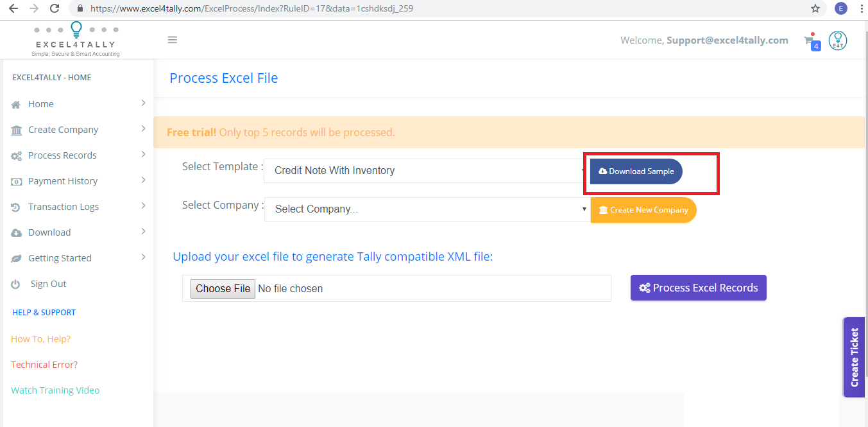Screen dimensions: 868x427
Task: Open Chrome profile avatar E
Action: click(840, 8)
